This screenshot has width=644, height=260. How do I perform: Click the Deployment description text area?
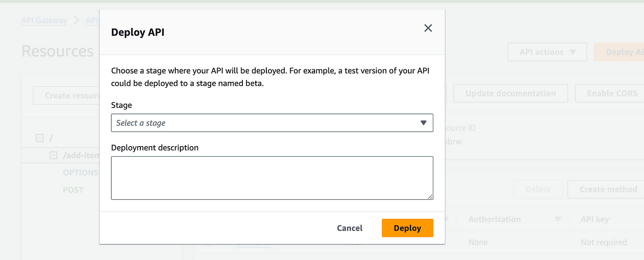tap(272, 178)
